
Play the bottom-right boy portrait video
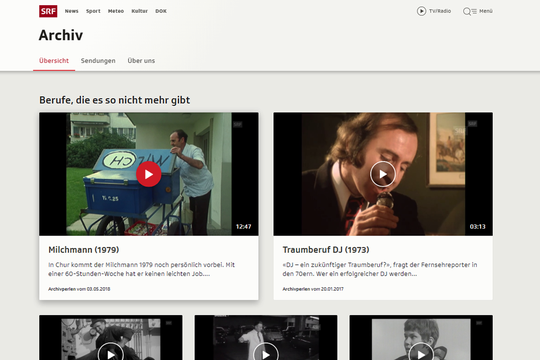pyautogui.click(x=421, y=352)
